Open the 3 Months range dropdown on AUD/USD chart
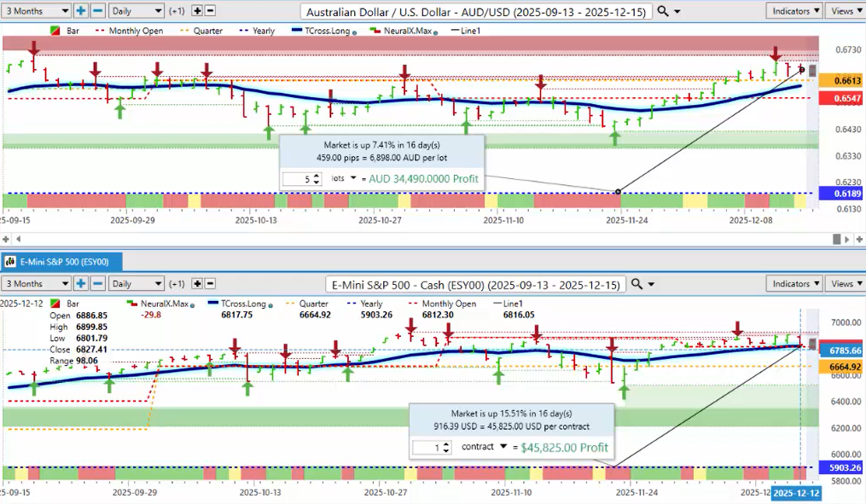 (x=37, y=11)
